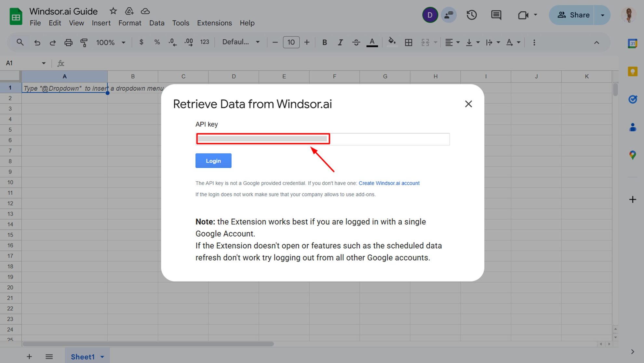
Task: Open the collaborator chat icon
Action: [449, 15]
